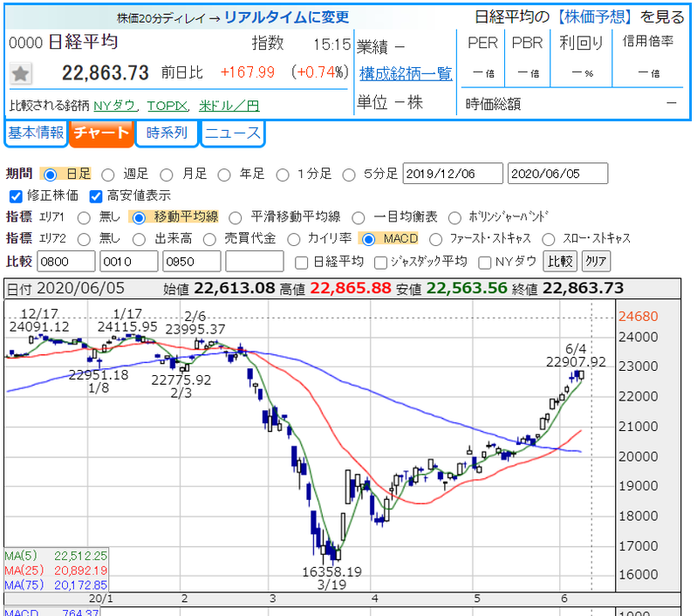This screenshot has height=616, width=697.
Task: Click the 比較 button
Action: point(560,262)
